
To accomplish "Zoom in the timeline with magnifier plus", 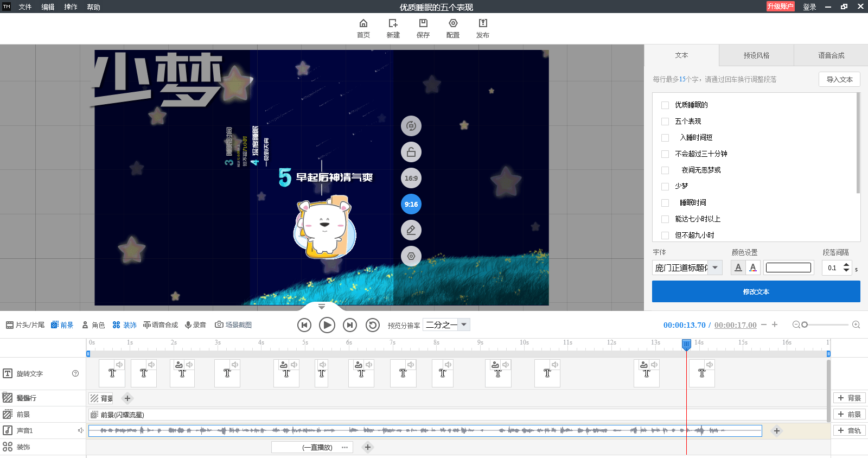I will (x=856, y=325).
